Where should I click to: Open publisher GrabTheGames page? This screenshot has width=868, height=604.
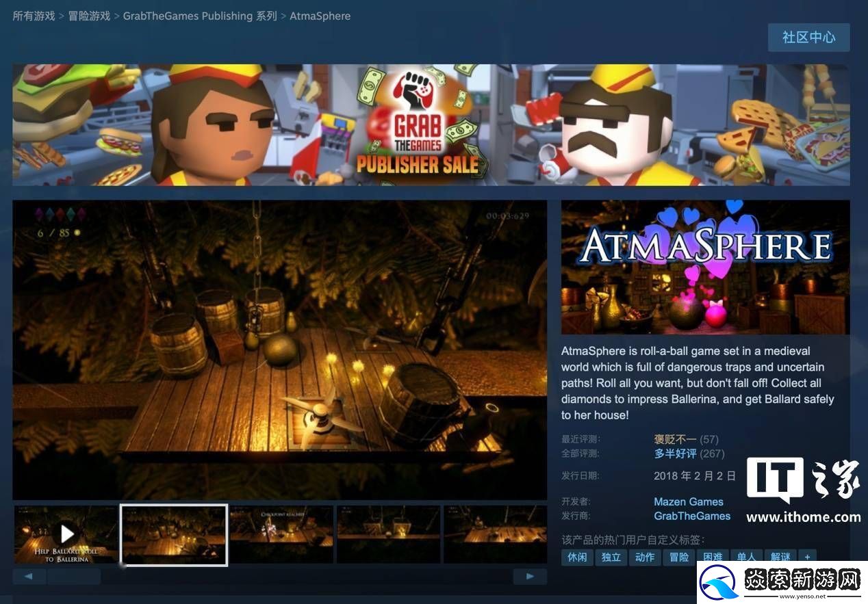692,516
